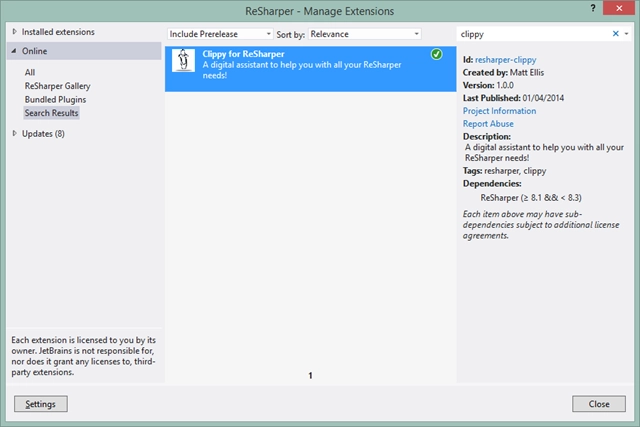640x427 pixels.
Task: Click inside the clippy search field
Action: (533, 34)
